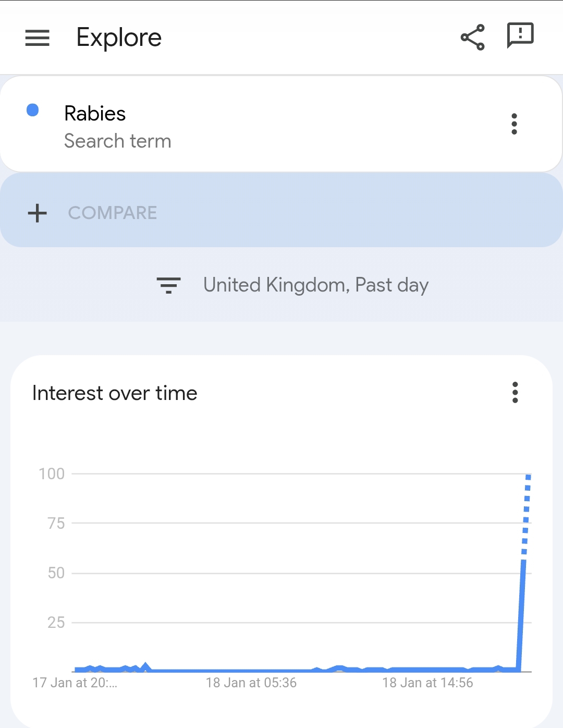Click the 18 Jan at 14:56 axis label
The width and height of the screenshot is (563, 728).
click(427, 683)
